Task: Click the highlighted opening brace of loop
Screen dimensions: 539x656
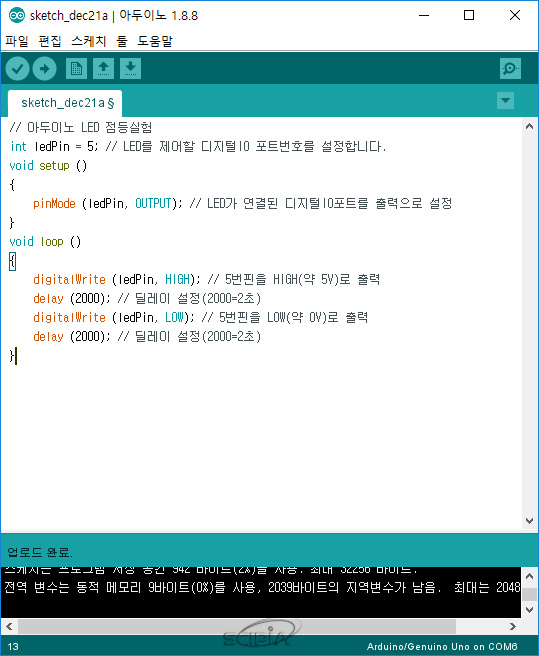Action: click(x=13, y=262)
